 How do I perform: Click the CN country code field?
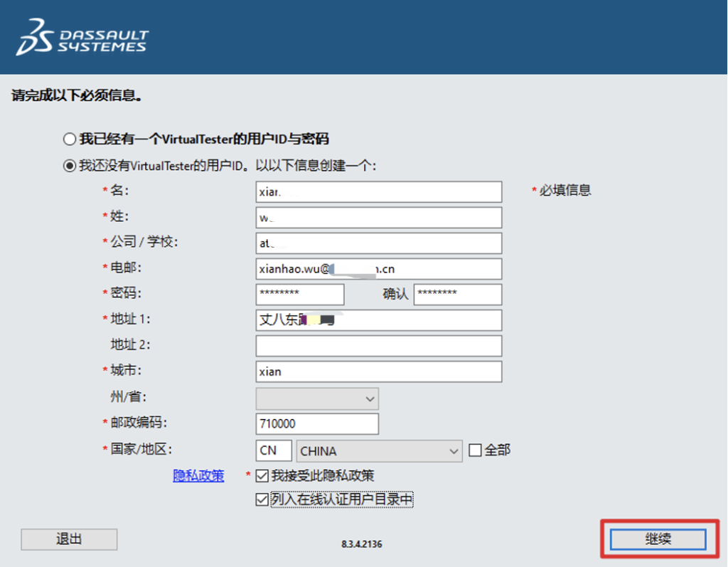[273, 450]
